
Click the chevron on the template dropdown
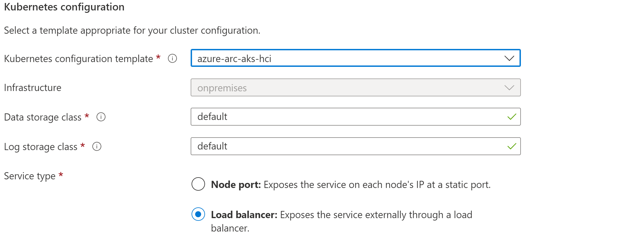509,58
